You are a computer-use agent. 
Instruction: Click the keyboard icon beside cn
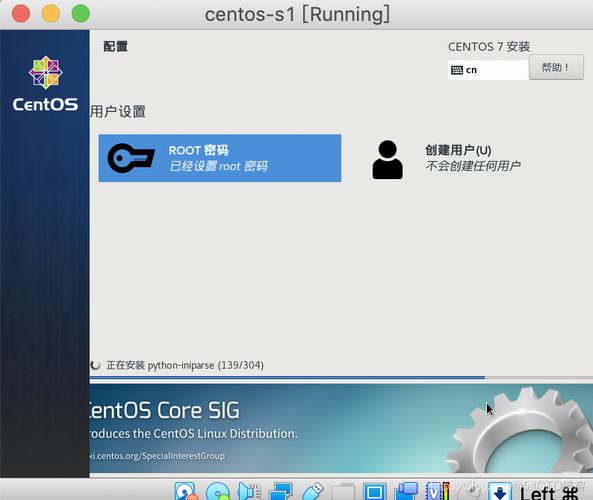tap(457, 70)
